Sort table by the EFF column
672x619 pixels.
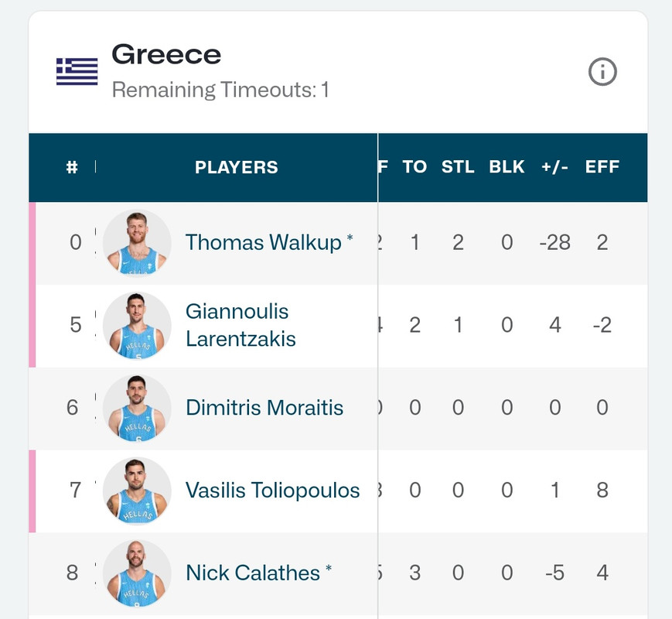(x=602, y=167)
